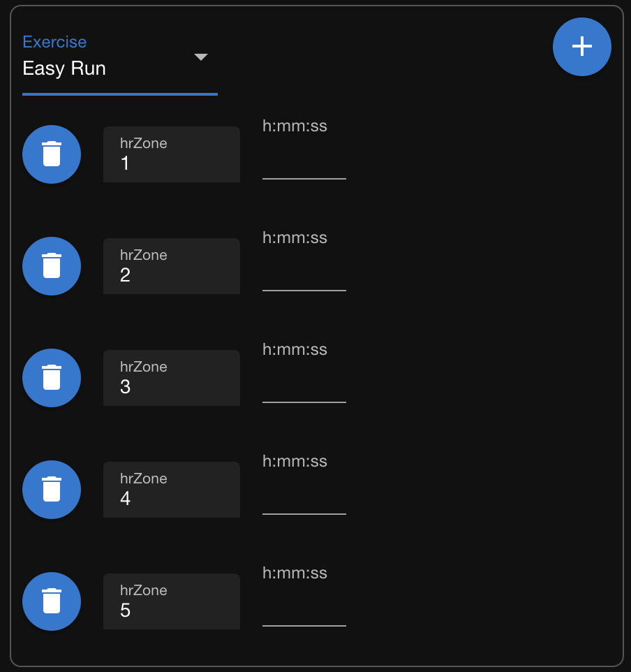Click the hrZone field showing 5
Screen dimensions: 631x672
tap(171, 602)
